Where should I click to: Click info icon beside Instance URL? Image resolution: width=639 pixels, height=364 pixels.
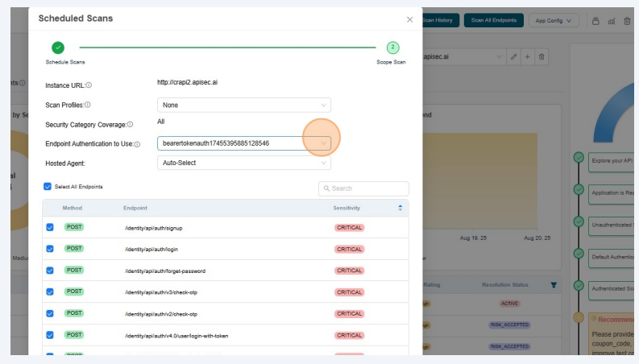pos(89,85)
